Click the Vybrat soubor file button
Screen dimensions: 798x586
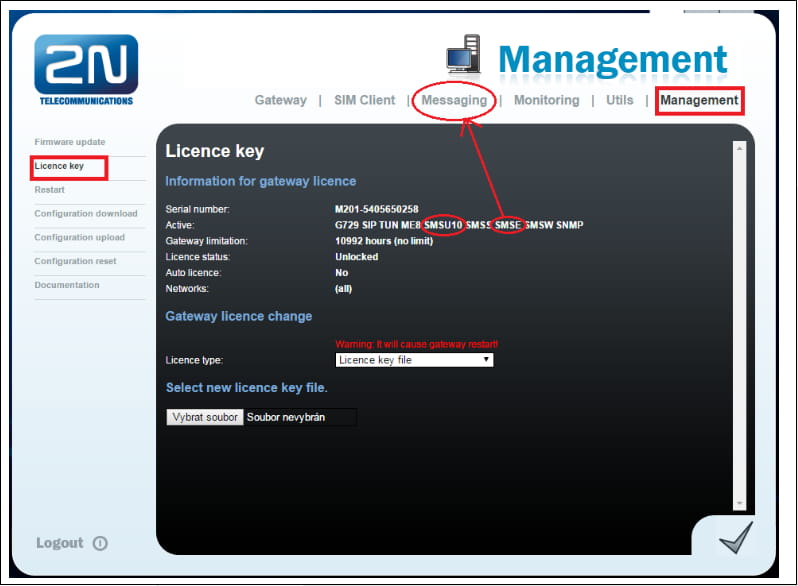pyautogui.click(x=205, y=417)
